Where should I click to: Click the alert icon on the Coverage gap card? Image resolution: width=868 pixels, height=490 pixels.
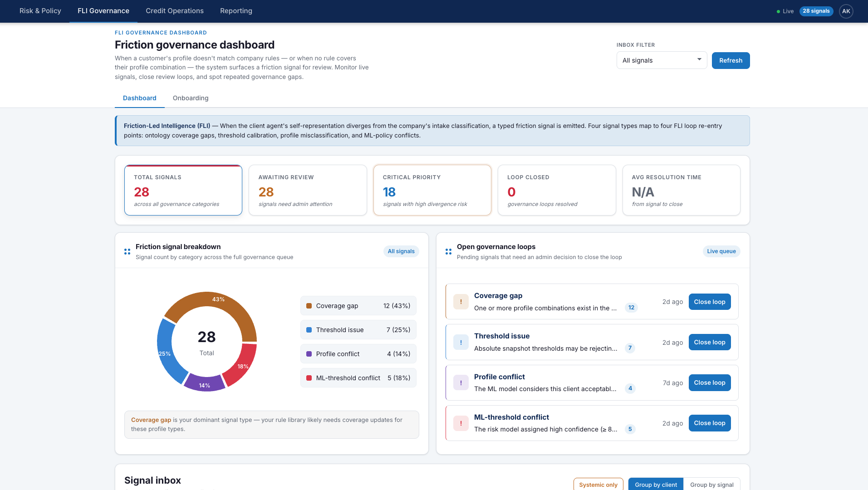pyautogui.click(x=461, y=301)
